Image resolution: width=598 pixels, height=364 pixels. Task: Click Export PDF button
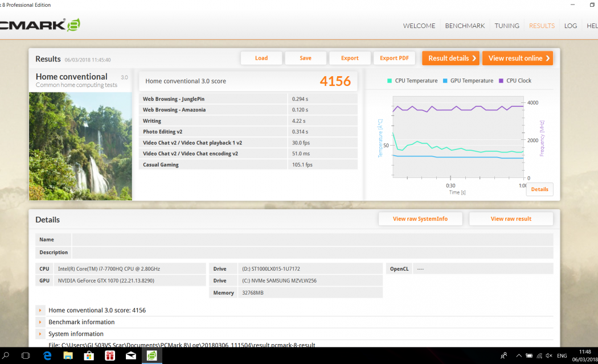(394, 58)
